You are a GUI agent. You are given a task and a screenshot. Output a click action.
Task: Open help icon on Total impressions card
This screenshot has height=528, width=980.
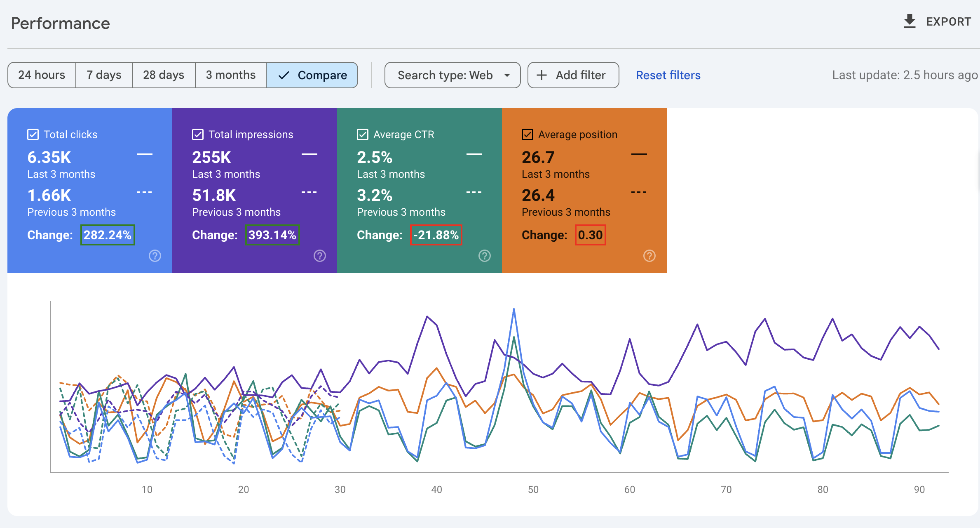click(x=320, y=256)
